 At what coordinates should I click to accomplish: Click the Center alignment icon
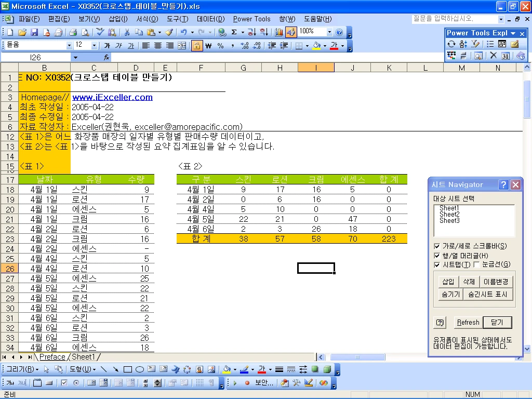click(x=158, y=46)
